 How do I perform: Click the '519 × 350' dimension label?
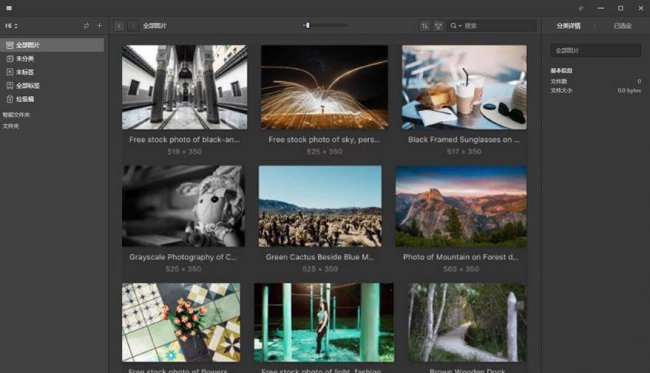tap(184, 152)
